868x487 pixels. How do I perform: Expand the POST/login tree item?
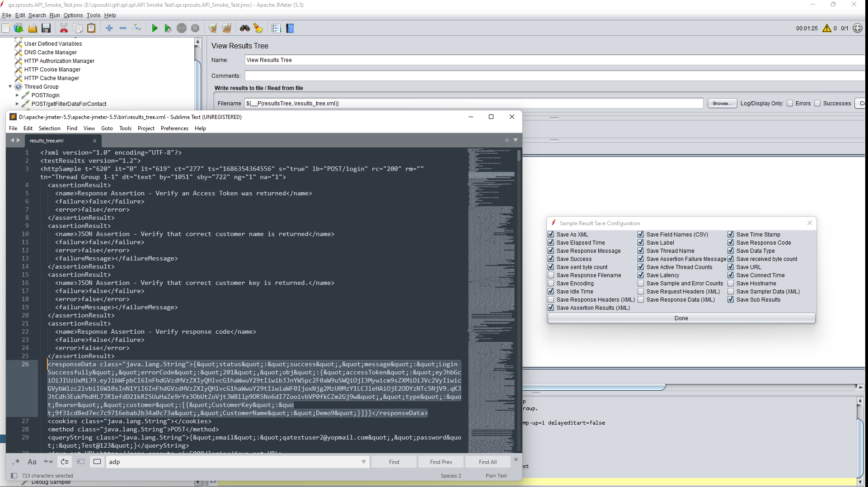(18, 95)
